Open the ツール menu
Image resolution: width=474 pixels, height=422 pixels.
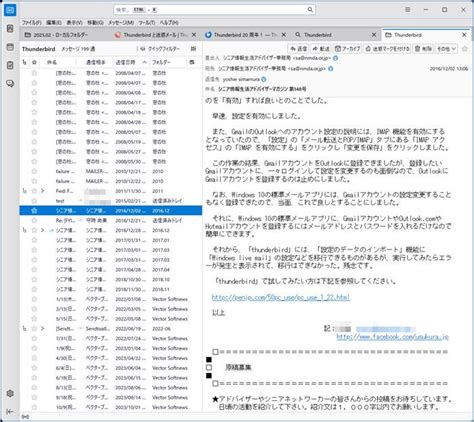[147, 23]
